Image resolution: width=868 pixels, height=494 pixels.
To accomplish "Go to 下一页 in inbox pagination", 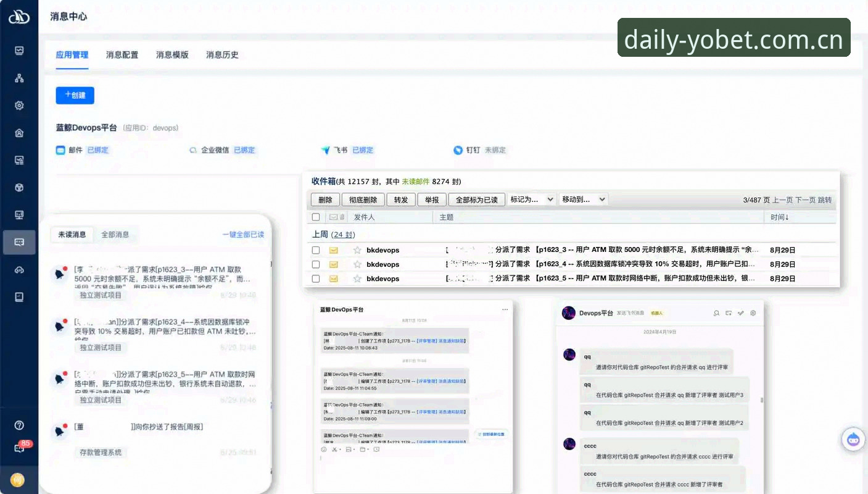I will (x=806, y=200).
